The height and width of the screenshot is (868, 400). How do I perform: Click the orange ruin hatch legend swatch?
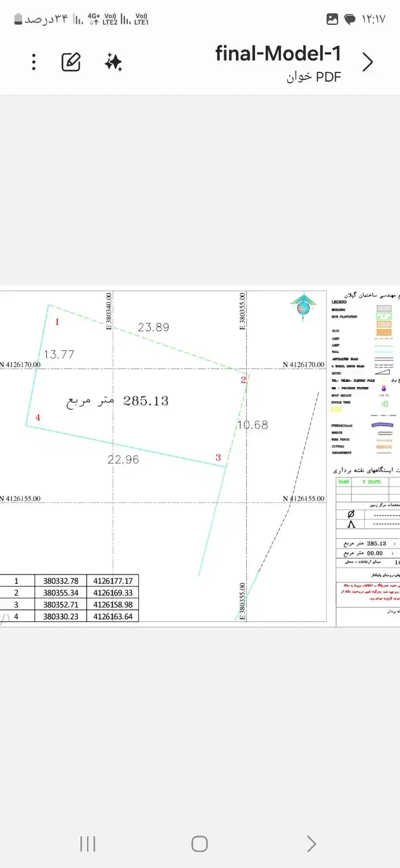tap(384, 332)
